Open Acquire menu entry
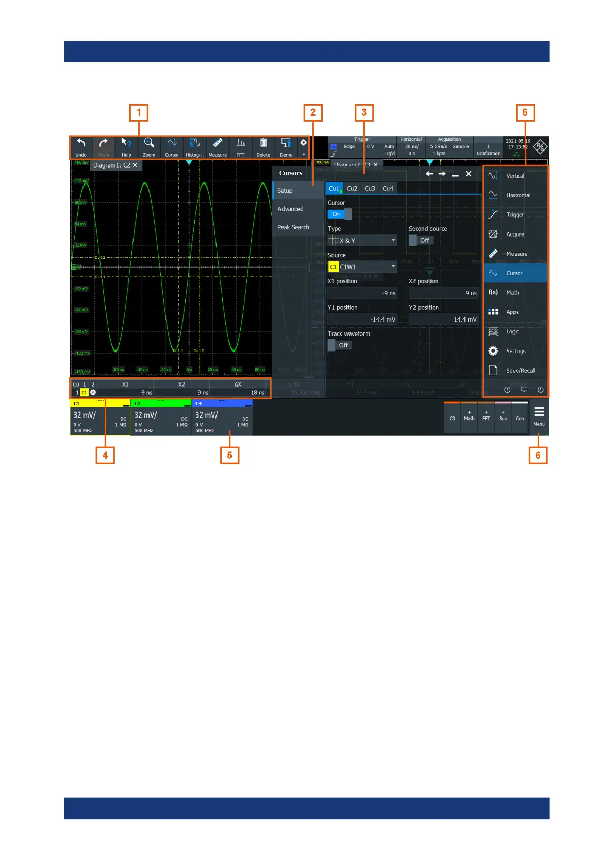The image size is (614, 868). coord(516,235)
